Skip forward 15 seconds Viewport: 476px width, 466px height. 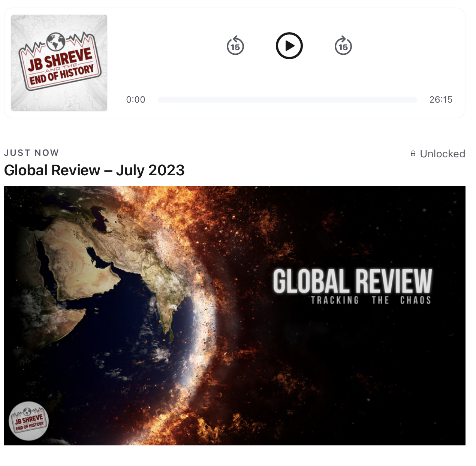343,46
